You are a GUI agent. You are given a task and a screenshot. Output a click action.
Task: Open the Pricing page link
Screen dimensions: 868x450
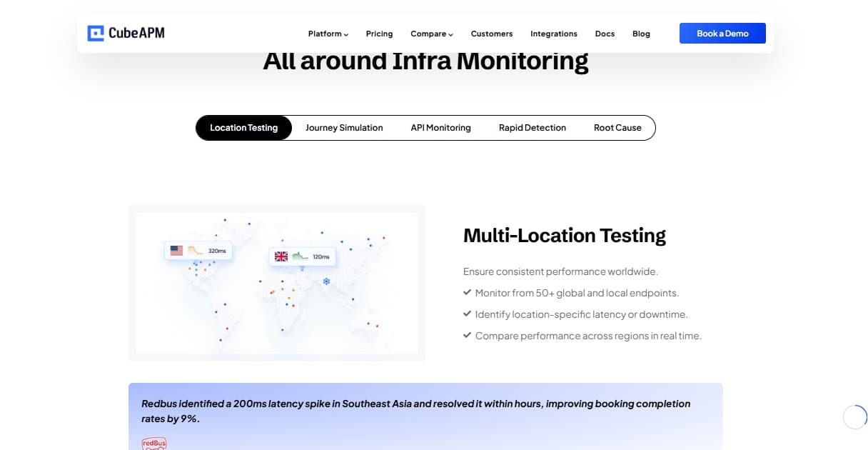tap(379, 33)
